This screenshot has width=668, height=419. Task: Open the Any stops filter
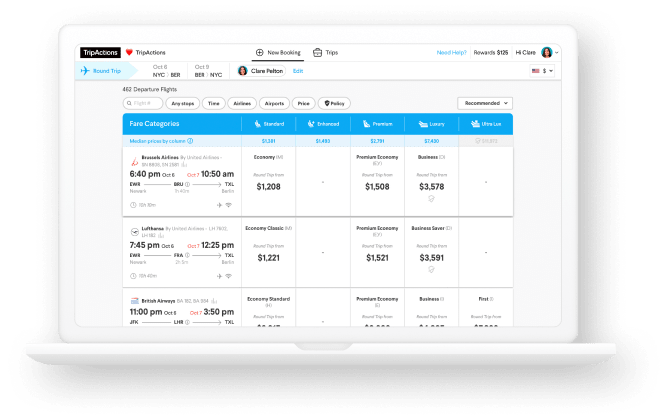coord(182,103)
